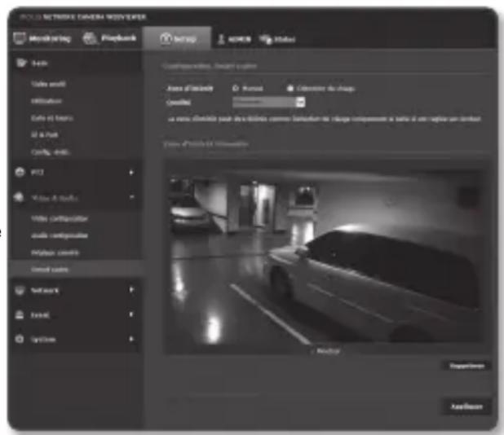Expand the PTZ menu arrow
Viewport: 504px width, 435px height.
click(131, 174)
